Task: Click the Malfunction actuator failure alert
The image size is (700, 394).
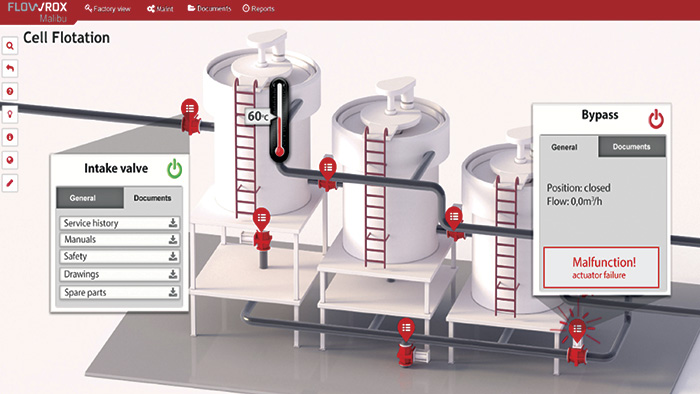Action: point(601,268)
